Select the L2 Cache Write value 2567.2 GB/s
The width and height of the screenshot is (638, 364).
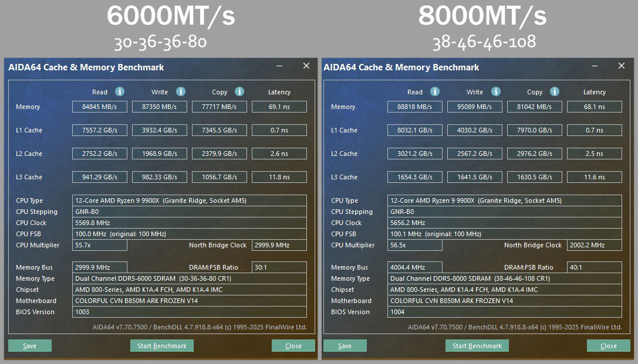(x=474, y=154)
